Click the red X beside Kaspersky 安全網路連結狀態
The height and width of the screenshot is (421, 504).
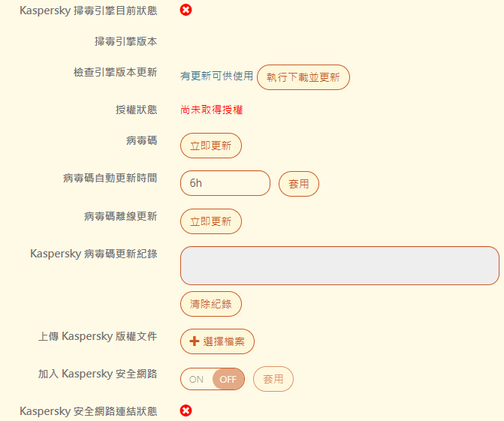(x=186, y=410)
